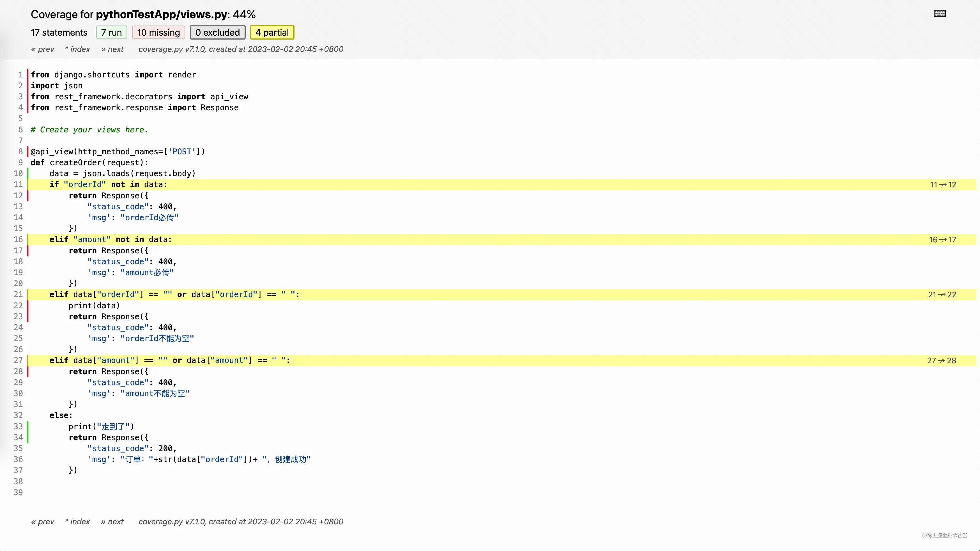Click branch annotation '27 ↛ 28'
Viewport: 980px width, 551px height.
click(942, 360)
